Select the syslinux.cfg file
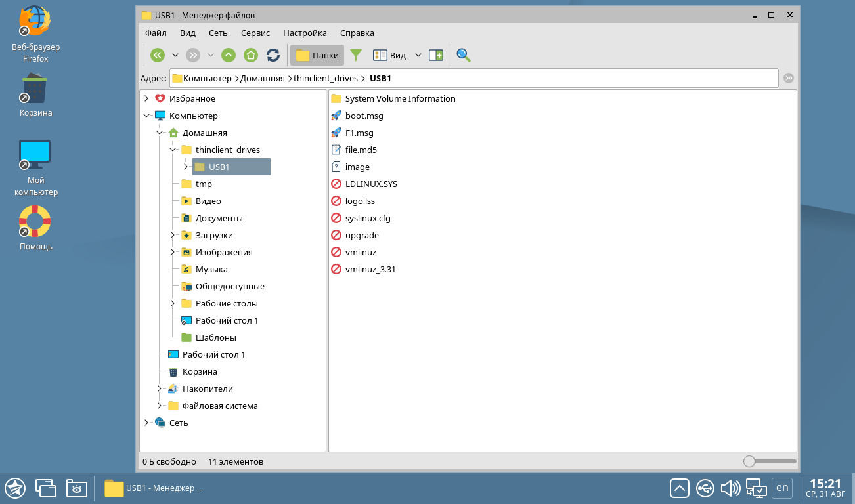The image size is (855, 504). [369, 218]
